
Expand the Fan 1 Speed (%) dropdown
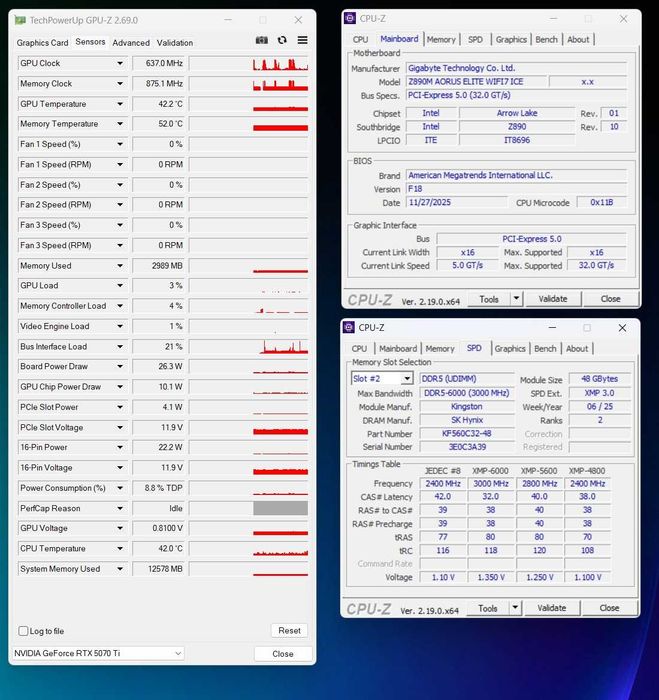pos(120,144)
